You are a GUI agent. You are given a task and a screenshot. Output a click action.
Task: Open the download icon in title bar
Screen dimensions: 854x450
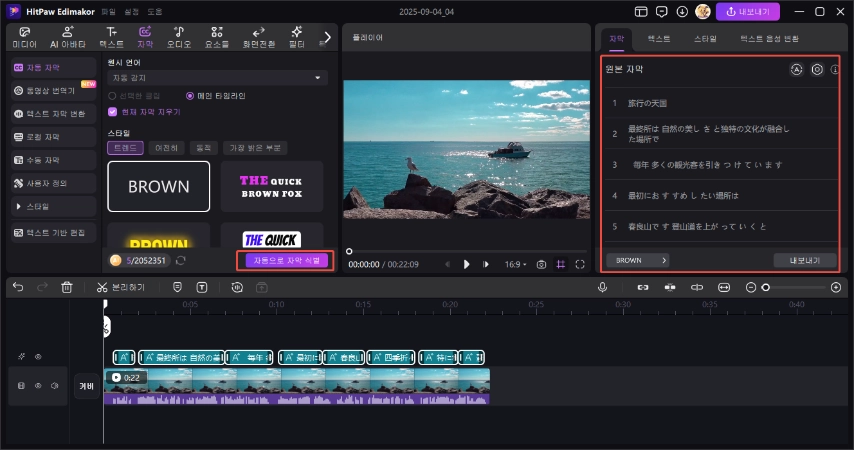[x=682, y=11]
